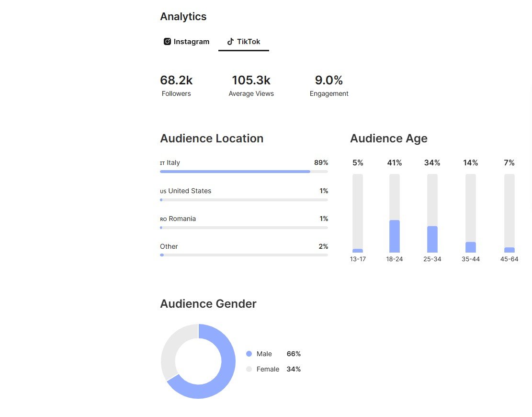Viewport: 532px width, 417px height.
Task: Click the 89% Italy percentage
Action: 321,162
